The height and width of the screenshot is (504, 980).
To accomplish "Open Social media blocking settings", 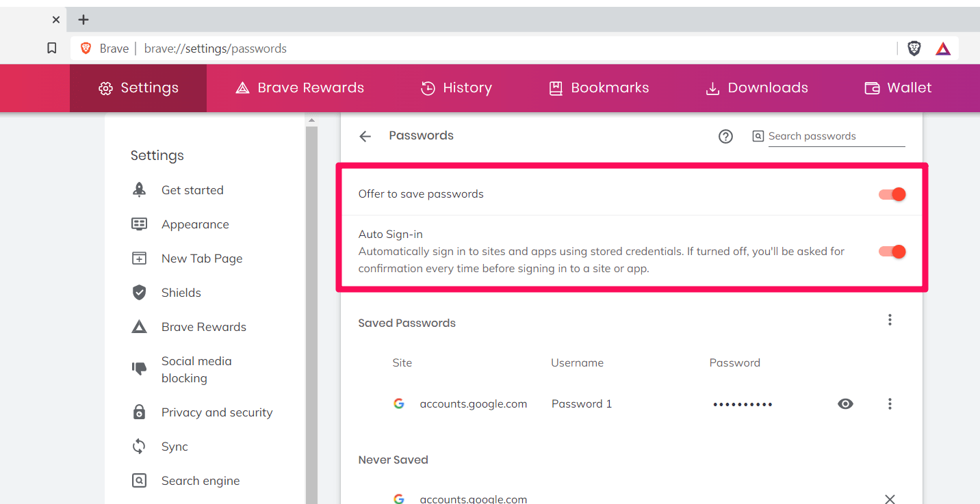I will [196, 369].
